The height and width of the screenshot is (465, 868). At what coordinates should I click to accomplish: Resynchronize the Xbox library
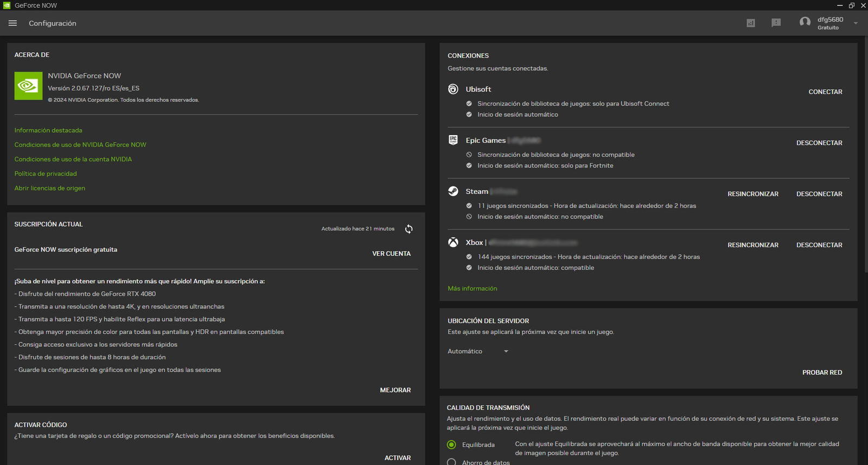point(753,245)
